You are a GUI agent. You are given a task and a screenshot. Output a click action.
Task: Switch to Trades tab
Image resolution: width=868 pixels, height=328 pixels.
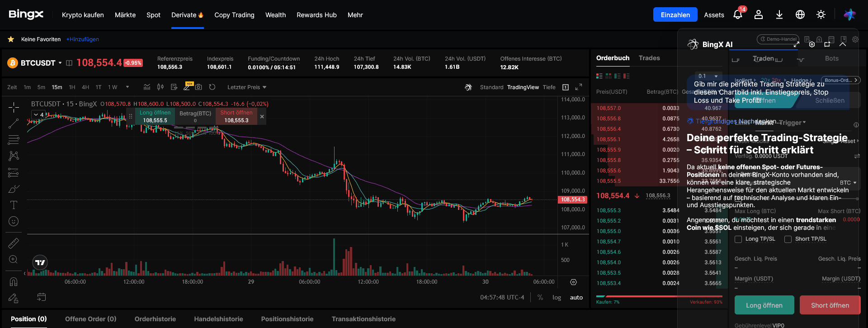(x=649, y=58)
